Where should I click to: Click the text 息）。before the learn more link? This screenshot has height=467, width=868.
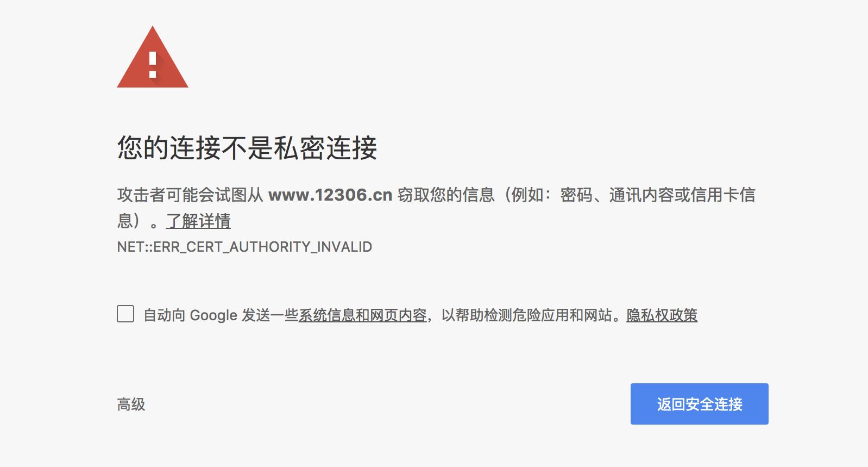(x=138, y=221)
